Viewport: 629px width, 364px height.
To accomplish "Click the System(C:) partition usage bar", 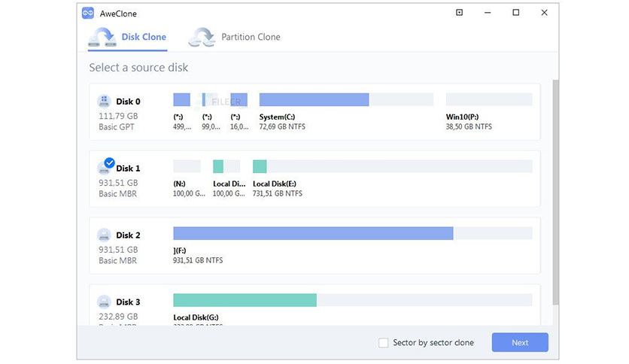I will pos(346,99).
